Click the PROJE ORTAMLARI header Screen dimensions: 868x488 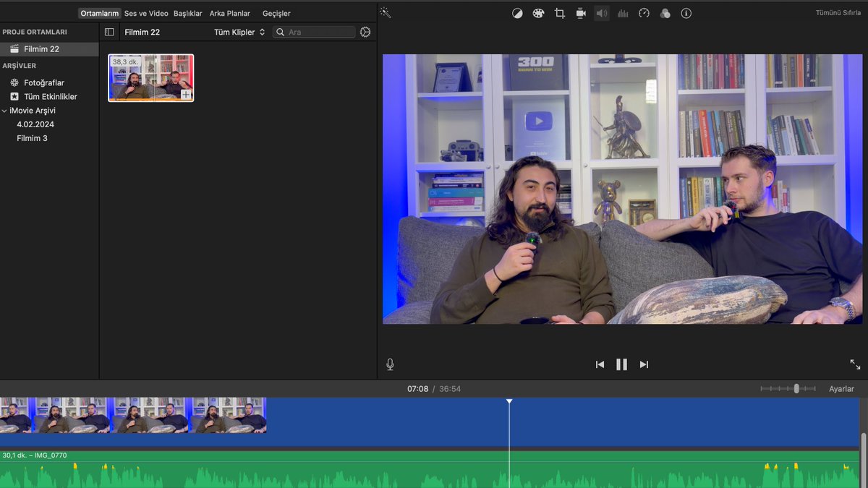(35, 32)
